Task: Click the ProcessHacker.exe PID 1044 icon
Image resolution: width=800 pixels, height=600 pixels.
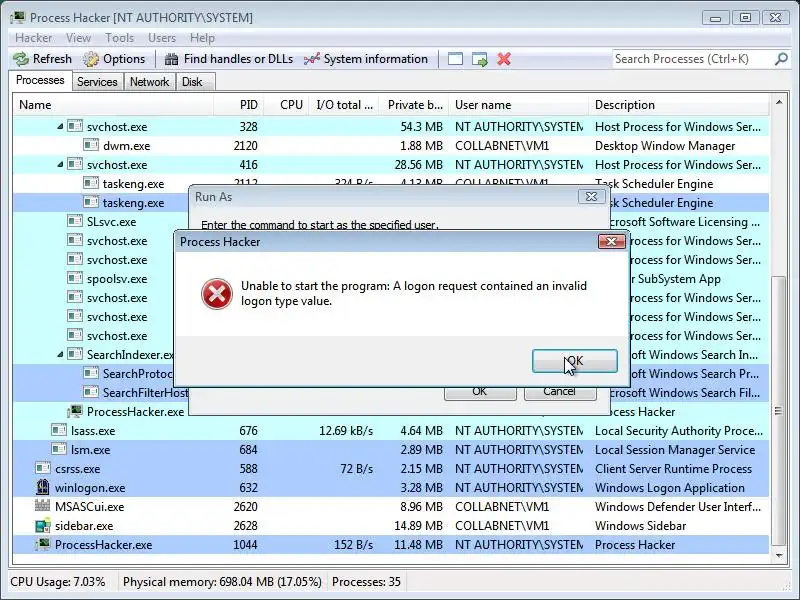Action: (x=43, y=544)
